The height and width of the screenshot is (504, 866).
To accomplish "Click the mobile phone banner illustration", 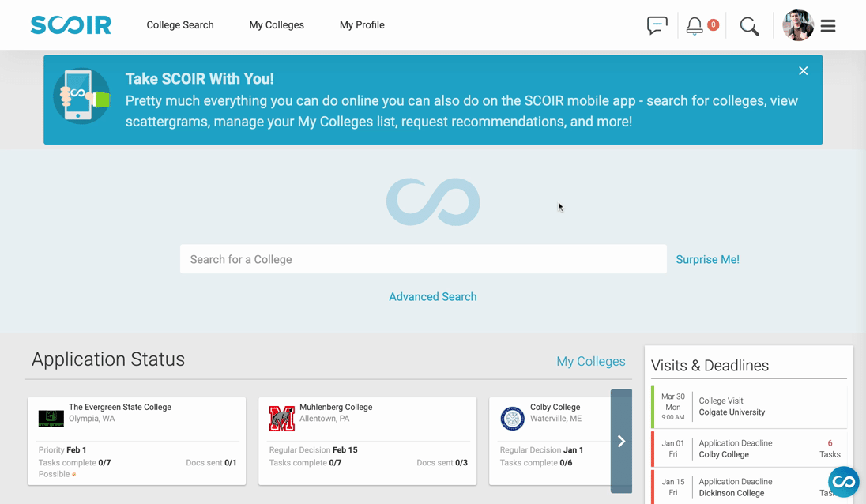I will pyautogui.click(x=81, y=96).
